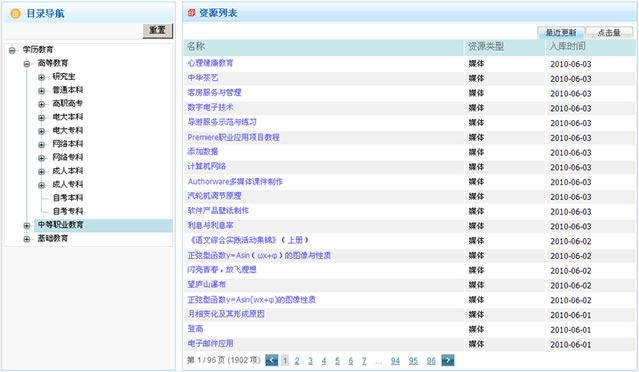This screenshot has height=372, width=639.
Task: Expand the 电大本科 tree node
Action: 42,117
